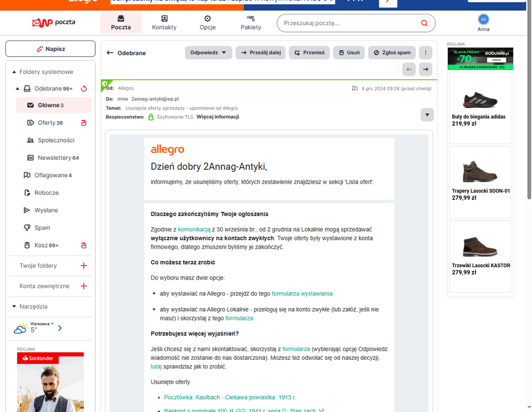Collapse the Odebrane folder tree
The width and height of the screenshot is (532, 412).
click(17, 88)
